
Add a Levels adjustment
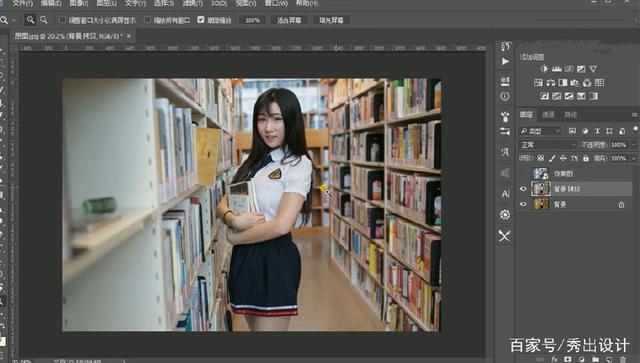[x=557, y=69]
